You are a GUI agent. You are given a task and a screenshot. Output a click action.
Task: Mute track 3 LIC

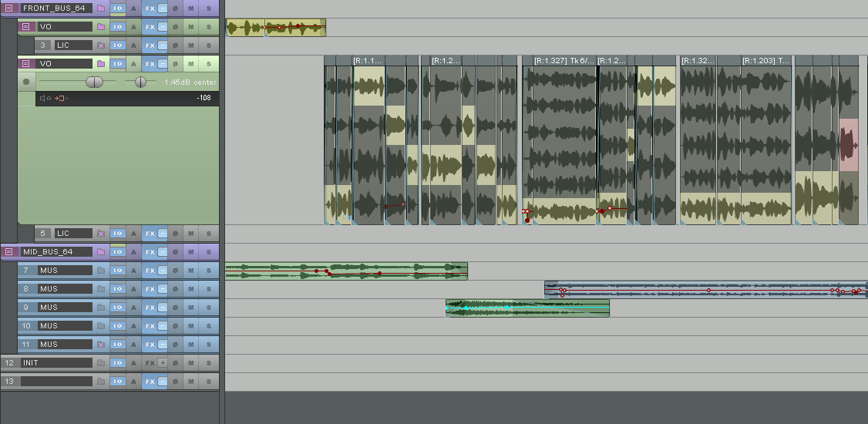(x=191, y=45)
